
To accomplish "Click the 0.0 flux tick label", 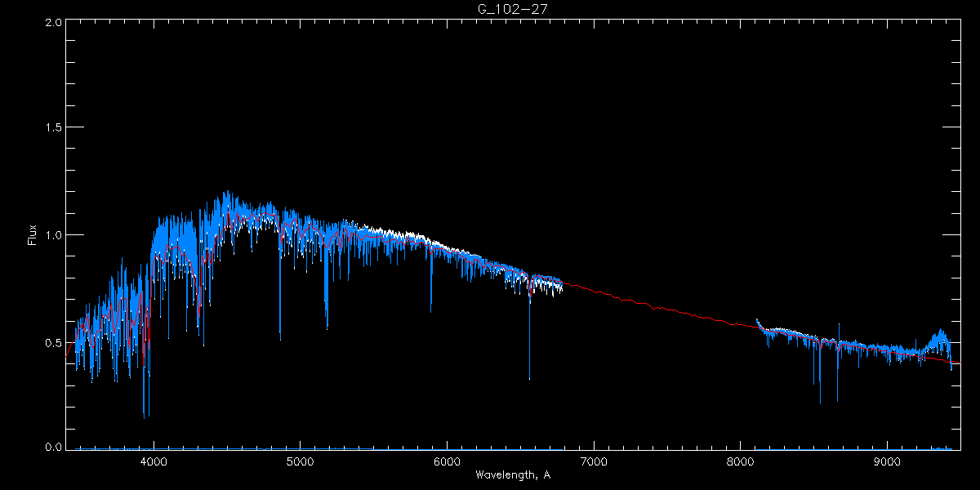I will click(x=53, y=447).
